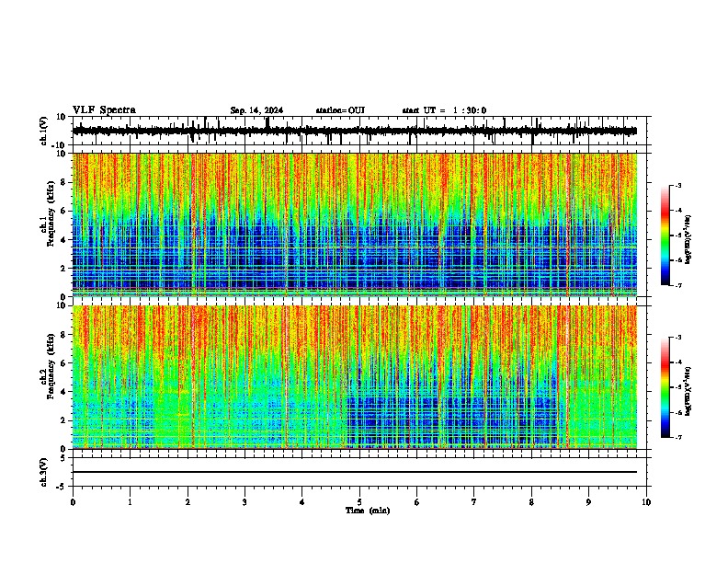The height and width of the screenshot is (563, 728).
Task: Click the ch.1 "Frequency (kHz)" axis label
Action: 51,213
